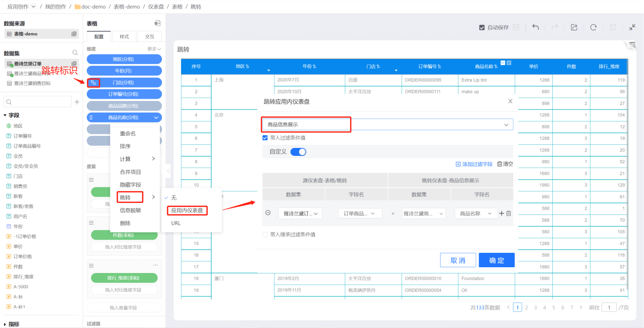Uncheck 带入过滤条件值 checkbox
This screenshot has width=644, height=328.
tap(265, 138)
